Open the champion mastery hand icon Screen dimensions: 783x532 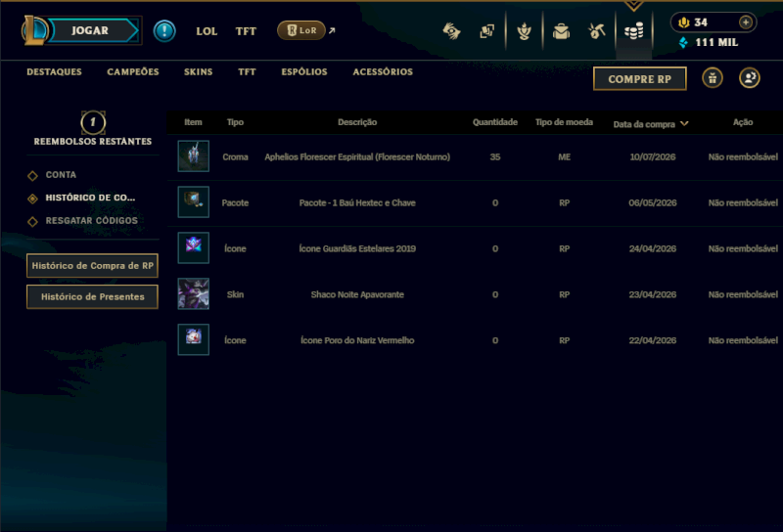pos(451,31)
